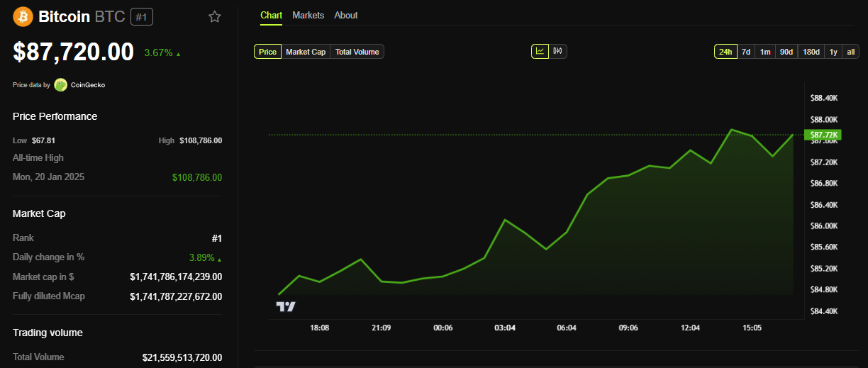Screen dimensions: 868x368
Task: Click the market cap $1,741,786,174,239.00 value
Action: (x=176, y=277)
